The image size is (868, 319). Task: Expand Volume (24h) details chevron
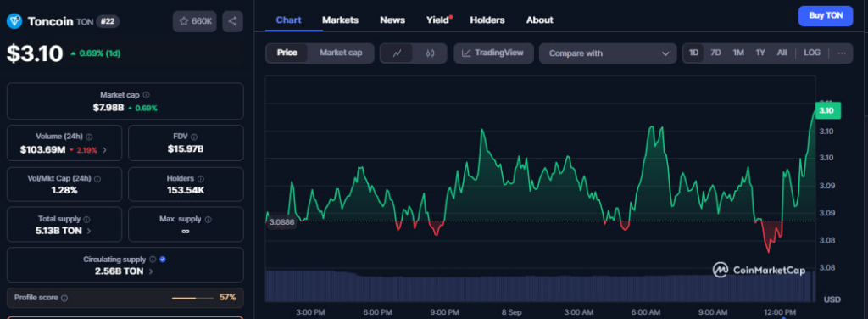tap(105, 150)
